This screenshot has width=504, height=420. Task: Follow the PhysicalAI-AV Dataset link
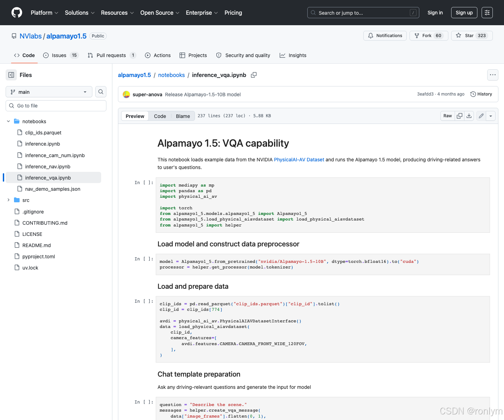(299, 160)
